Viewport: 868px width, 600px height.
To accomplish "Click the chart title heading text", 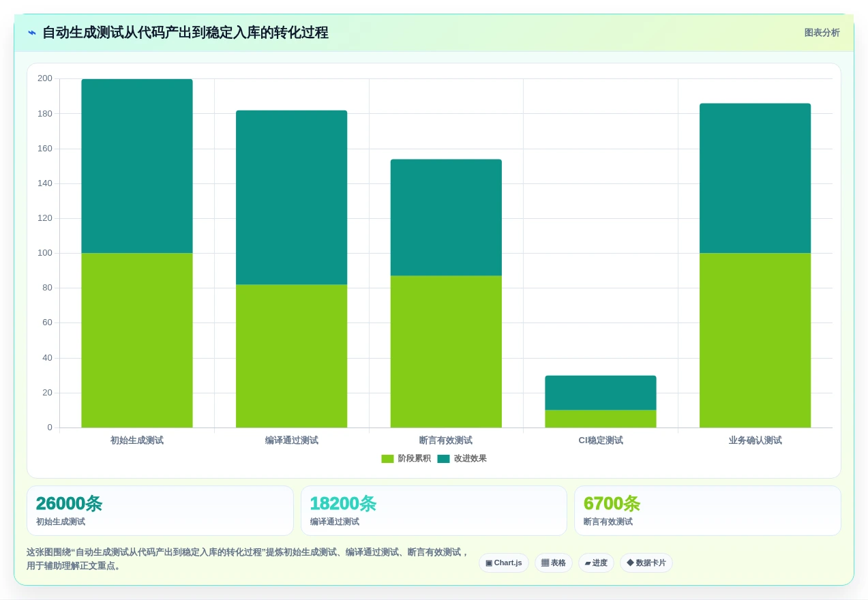I will click(x=185, y=33).
